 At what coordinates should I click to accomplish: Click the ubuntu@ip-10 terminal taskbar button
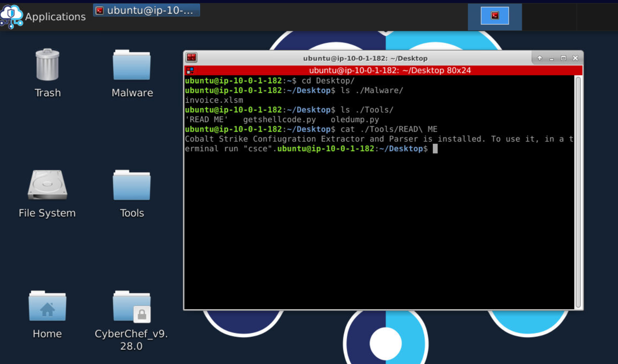(146, 10)
